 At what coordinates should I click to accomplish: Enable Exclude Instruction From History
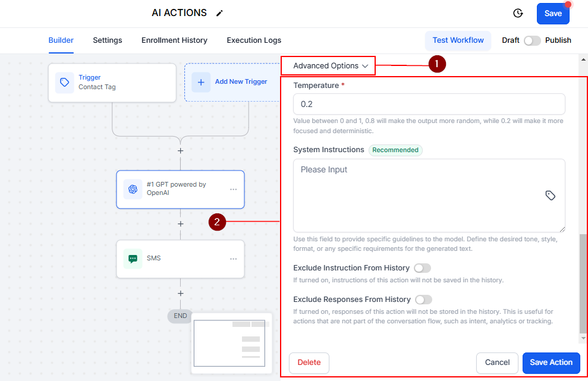422,268
